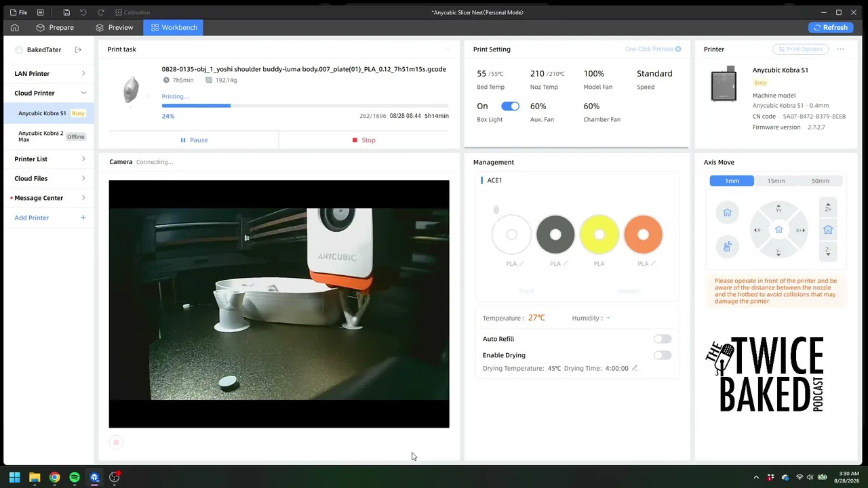Click the hand-pointer move icon

click(x=727, y=247)
